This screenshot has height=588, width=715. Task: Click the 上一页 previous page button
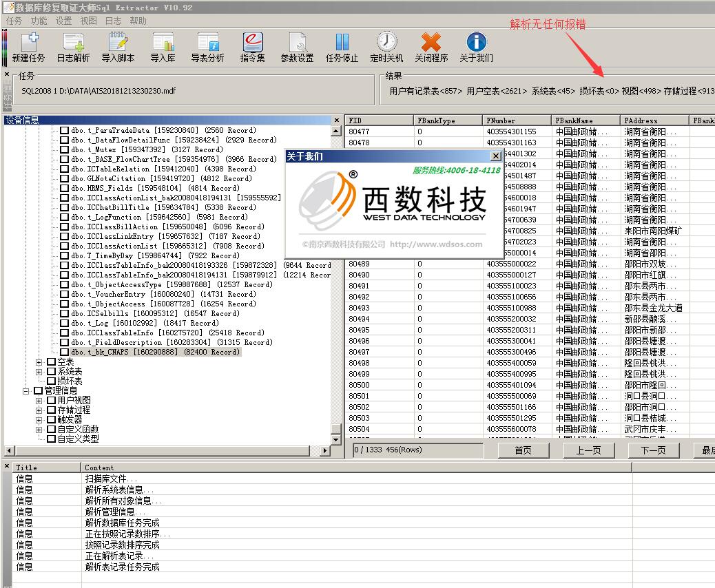point(588,450)
